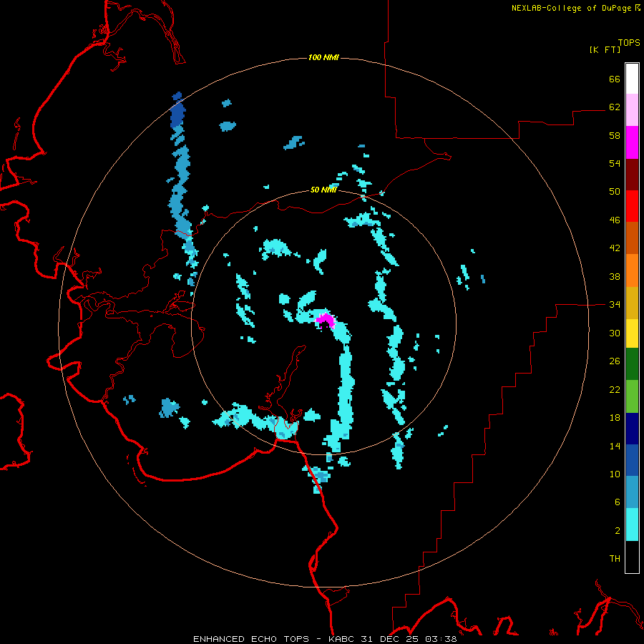Click the 100 NMI range ring label
Screen dimensions: 644x644
click(x=323, y=57)
